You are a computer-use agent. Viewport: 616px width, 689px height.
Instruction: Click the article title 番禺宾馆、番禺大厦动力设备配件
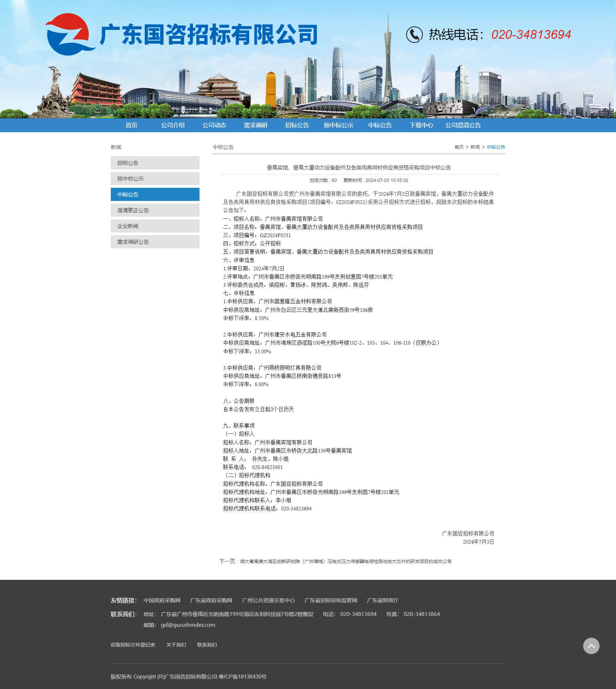pyautogui.click(x=359, y=168)
